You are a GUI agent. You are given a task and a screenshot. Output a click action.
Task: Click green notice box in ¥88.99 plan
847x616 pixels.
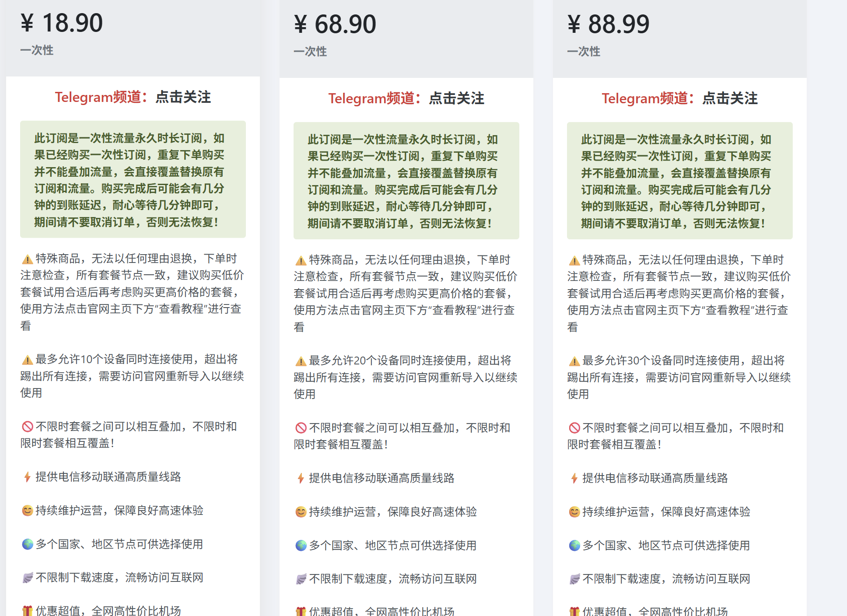click(679, 181)
